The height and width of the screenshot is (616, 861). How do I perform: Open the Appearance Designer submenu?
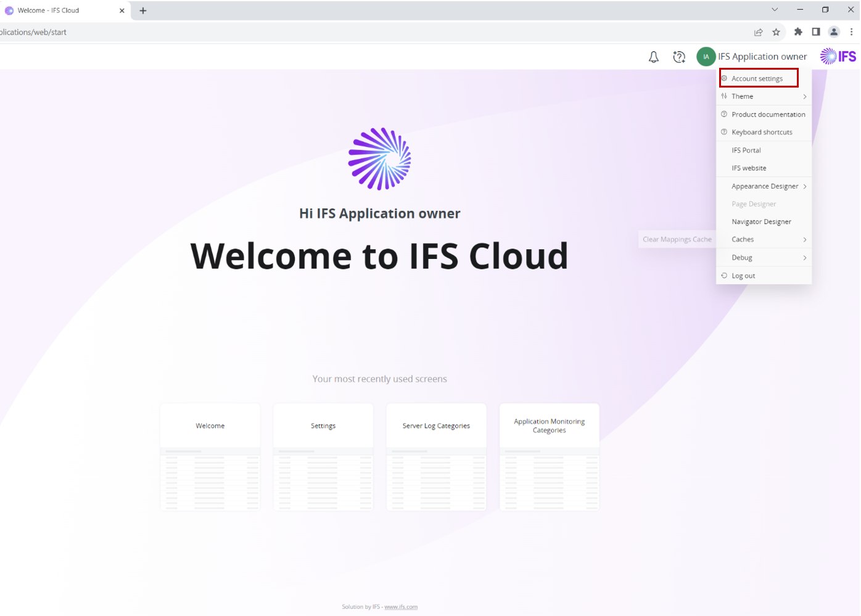click(765, 186)
